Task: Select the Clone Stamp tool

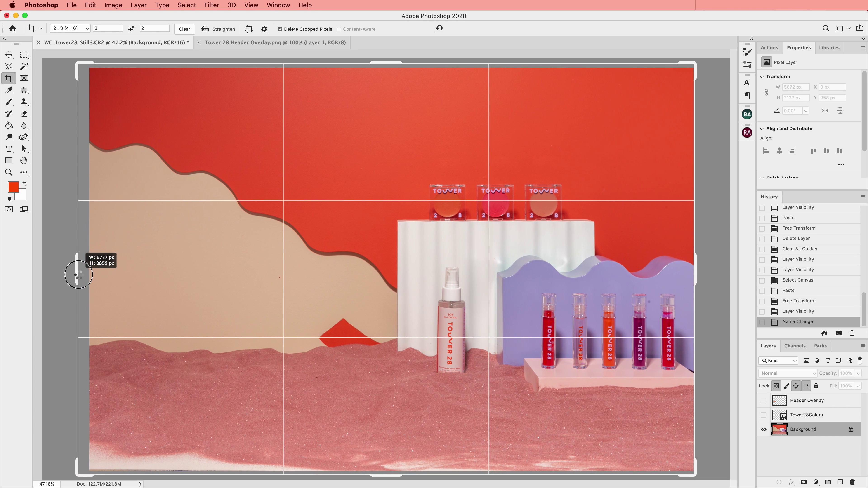Action: (24, 102)
